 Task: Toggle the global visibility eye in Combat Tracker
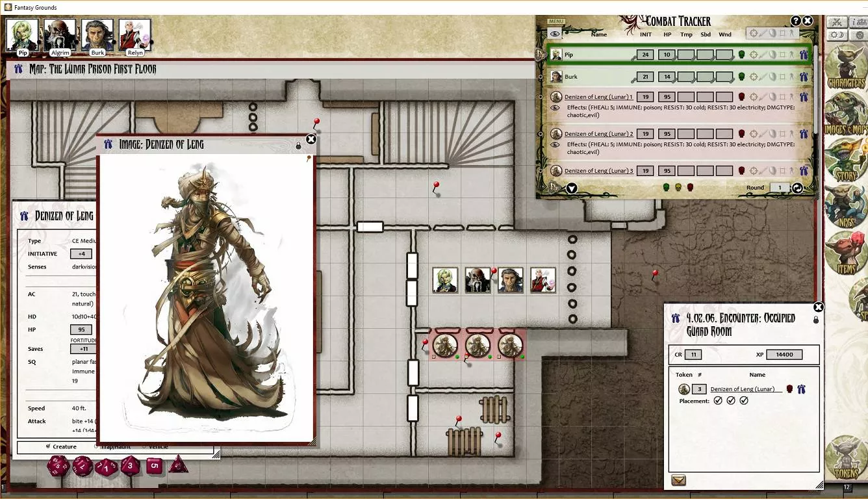coord(555,34)
